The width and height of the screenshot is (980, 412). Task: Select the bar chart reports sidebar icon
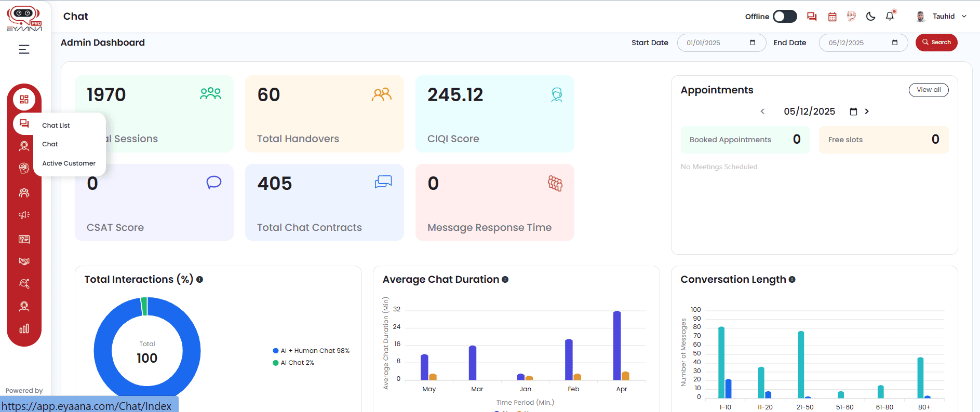(24, 329)
